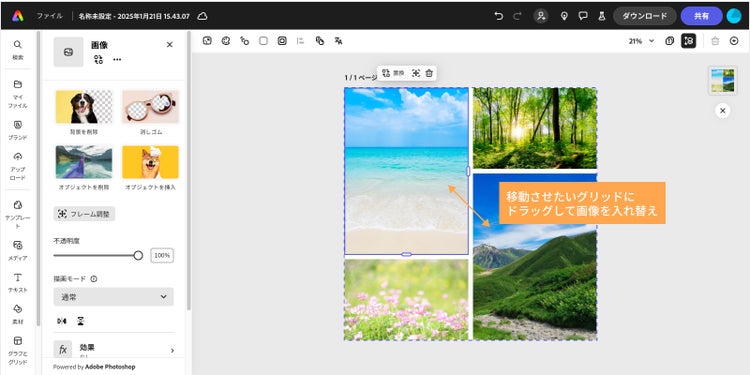Image resolution: width=750 pixels, height=375 pixels.
Task: Expand the 効果 section chevron
Action: [172, 350]
